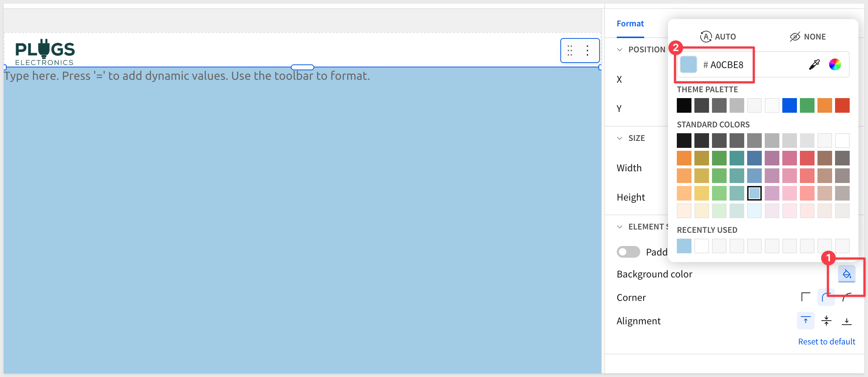Choose the NONE color option
Image resolution: width=868 pixels, height=377 pixels.
pyautogui.click(x=808, y=37)
